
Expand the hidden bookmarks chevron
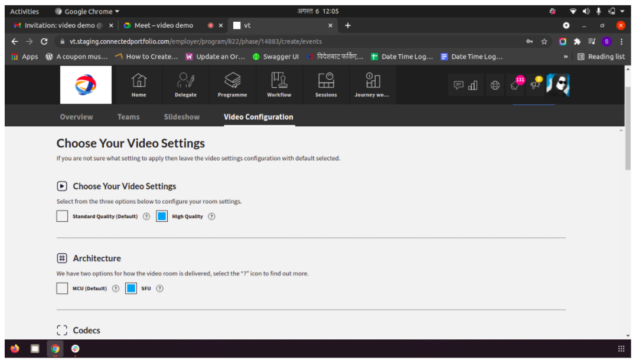click(x=565, y=57)
